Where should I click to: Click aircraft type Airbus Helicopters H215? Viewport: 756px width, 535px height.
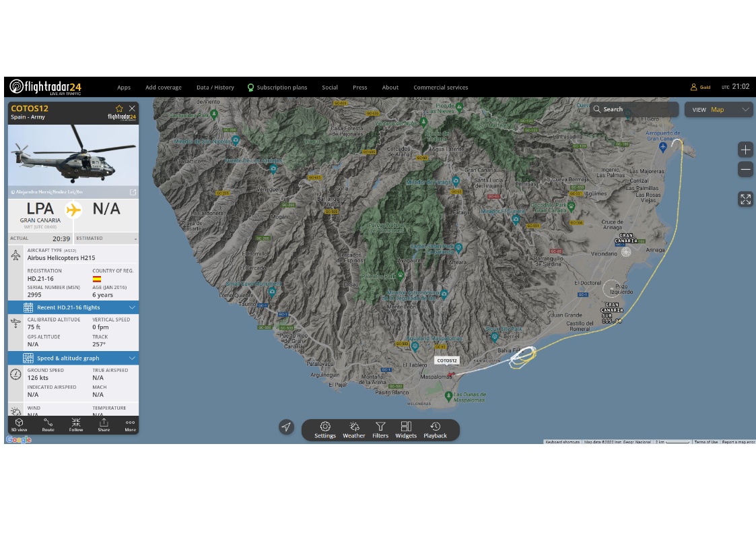click(x=61, y=258)
